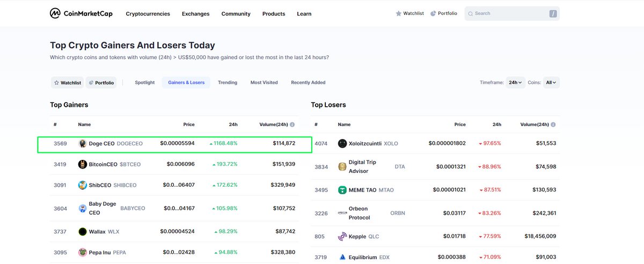Click the $0.00005594 price cell
The width and height of the screenshot is (644, 264).
tap(177, 143)
